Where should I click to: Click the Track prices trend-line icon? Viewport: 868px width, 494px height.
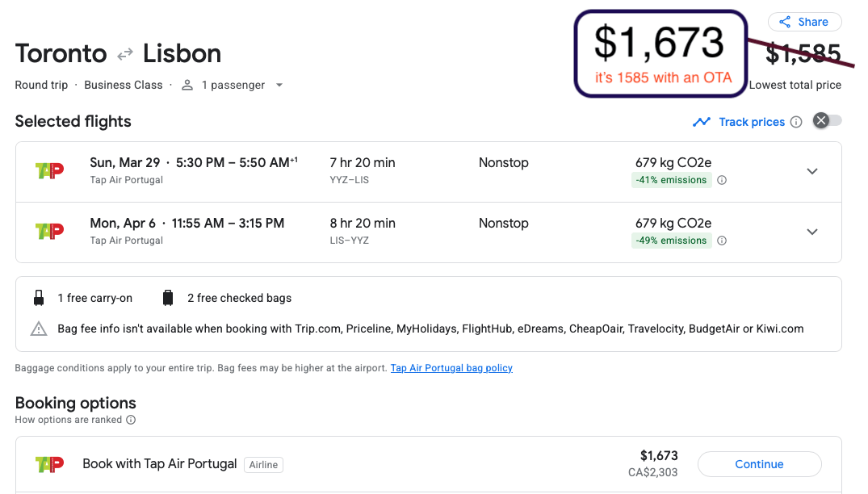(702, 122)
